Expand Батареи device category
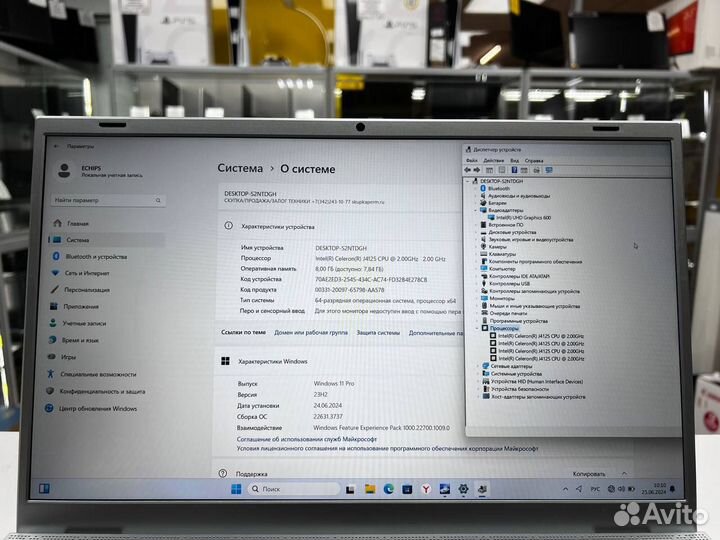 point(476,202)
